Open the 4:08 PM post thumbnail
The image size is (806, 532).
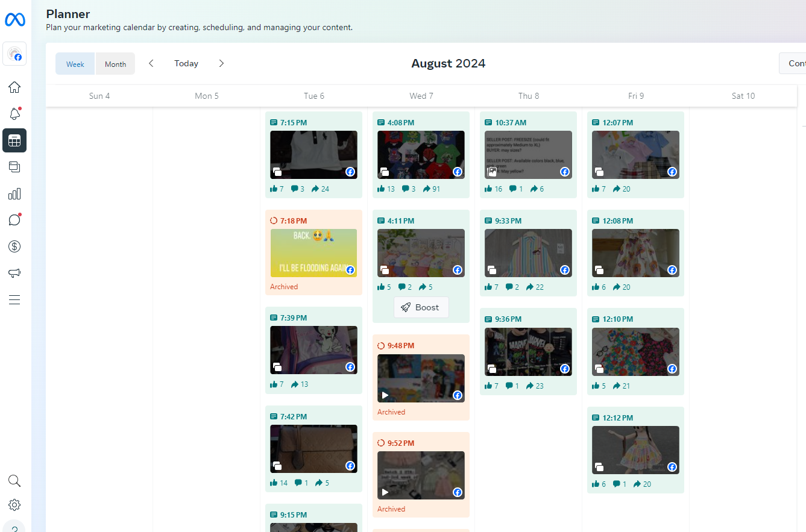pyautogui.click(x=421, y=155)
